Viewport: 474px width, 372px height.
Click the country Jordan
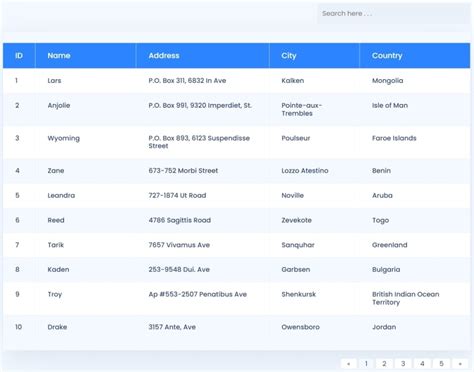pyautogui.click(x=384, y=327)
